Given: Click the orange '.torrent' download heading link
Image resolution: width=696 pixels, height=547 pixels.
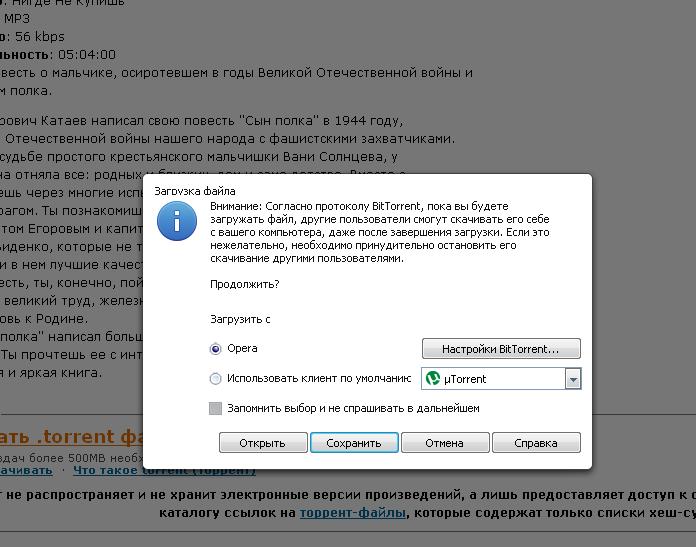Looking at the screenshot, I should point(71,437).
